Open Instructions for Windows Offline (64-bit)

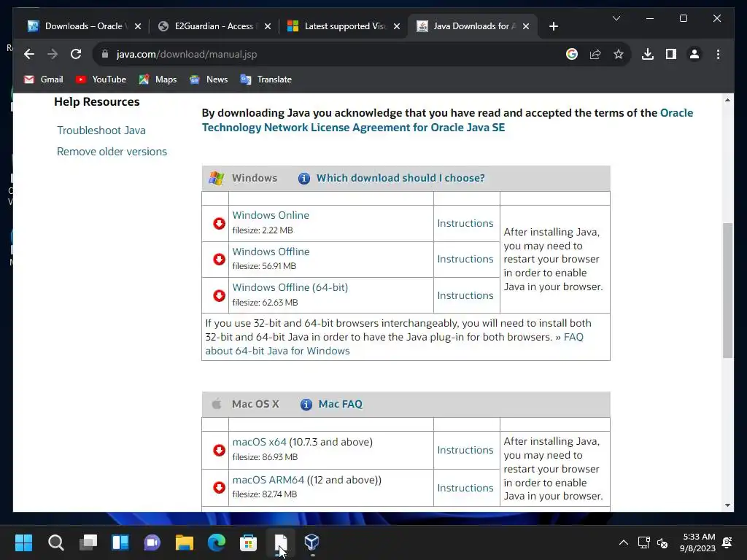(x=465, y=296)
